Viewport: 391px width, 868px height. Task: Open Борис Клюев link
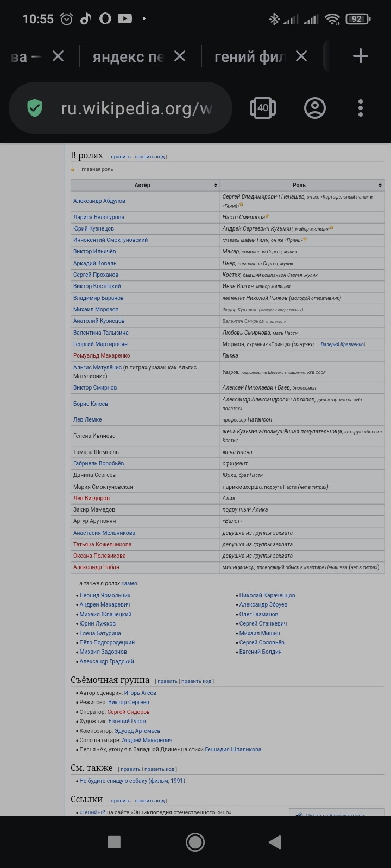(91, 404)
